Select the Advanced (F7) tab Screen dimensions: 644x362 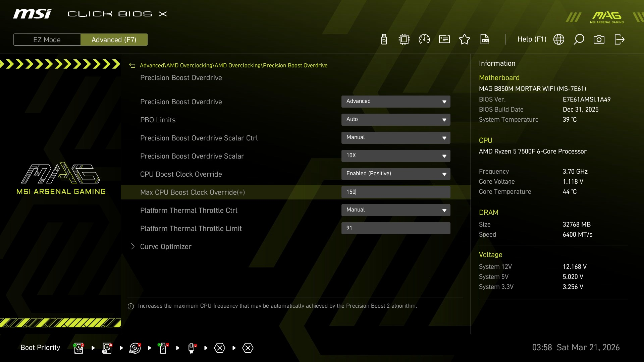click(x=114, y=40)
